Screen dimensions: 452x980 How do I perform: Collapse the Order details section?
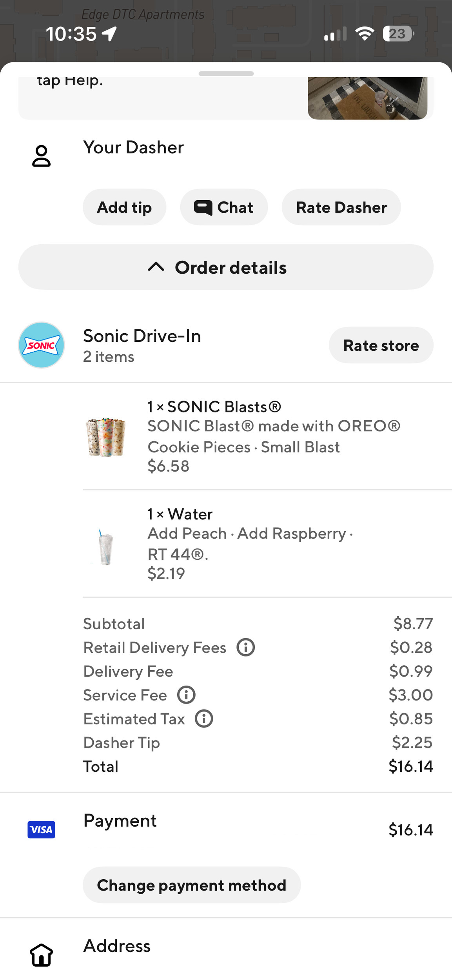[x=226, y=267]
